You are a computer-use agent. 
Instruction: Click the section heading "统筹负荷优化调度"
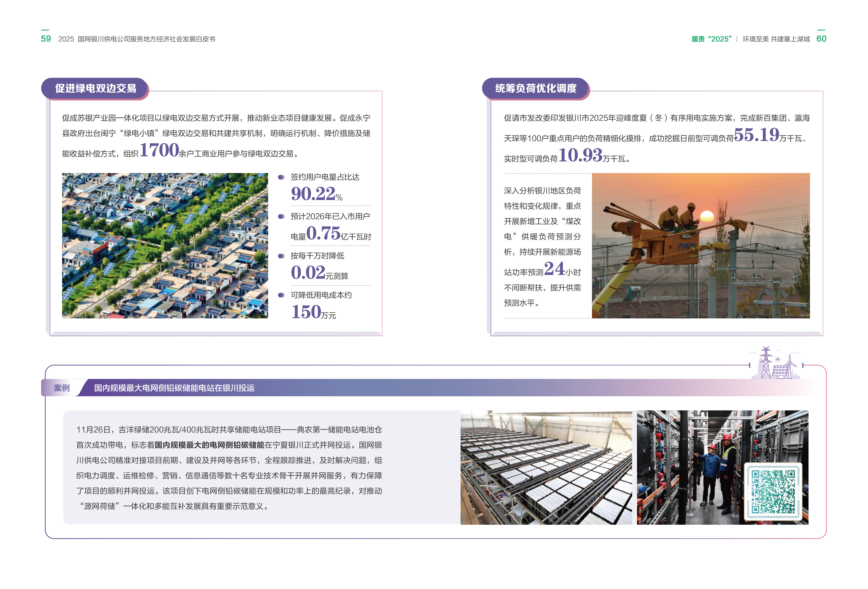pos(536,88)
